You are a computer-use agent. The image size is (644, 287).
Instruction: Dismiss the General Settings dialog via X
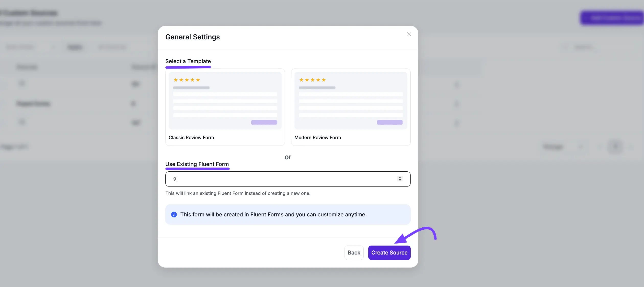[409, 34]
